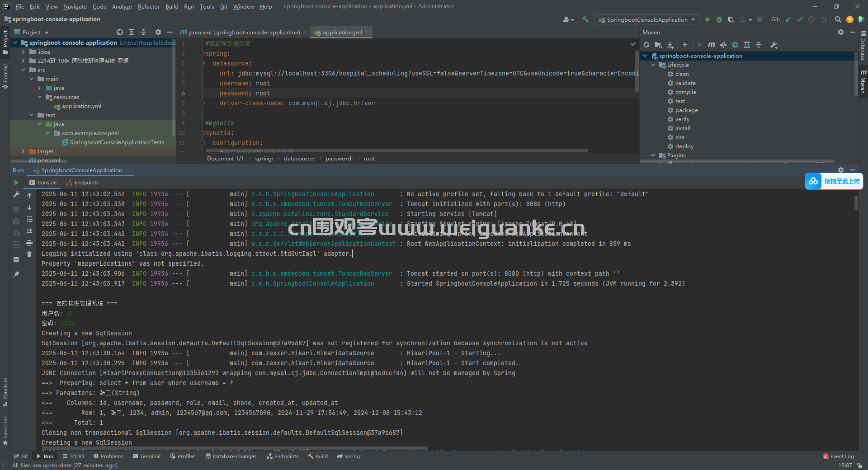The width and height of the screenshot is (868, 470).
Task: Collapse Lifecycle node in Maven
Action: pos(653,65)
